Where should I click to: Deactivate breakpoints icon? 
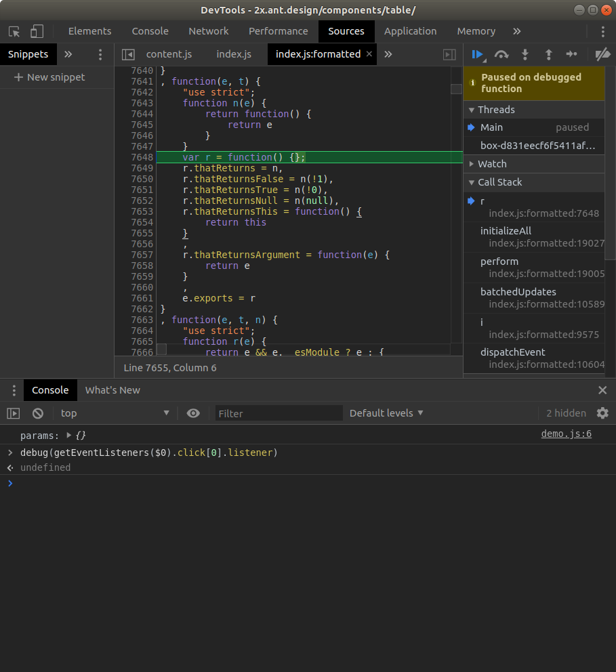[x=602, y=54]
